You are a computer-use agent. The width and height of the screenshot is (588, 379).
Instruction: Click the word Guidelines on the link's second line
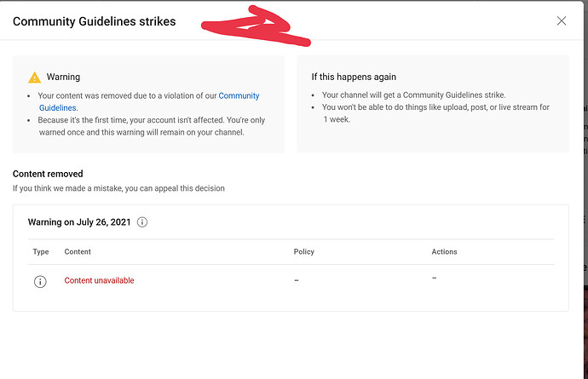[57, 108]
